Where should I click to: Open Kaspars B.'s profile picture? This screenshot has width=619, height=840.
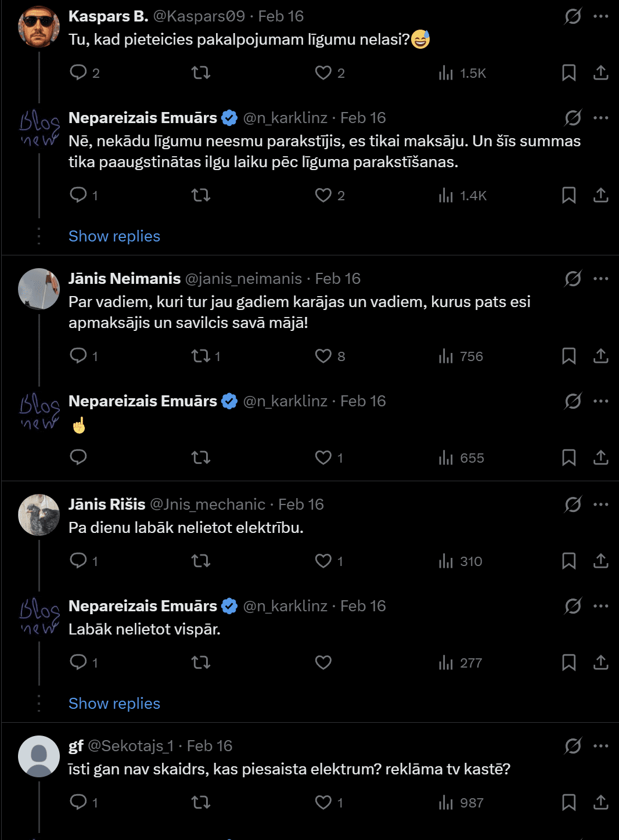(39, 26)
